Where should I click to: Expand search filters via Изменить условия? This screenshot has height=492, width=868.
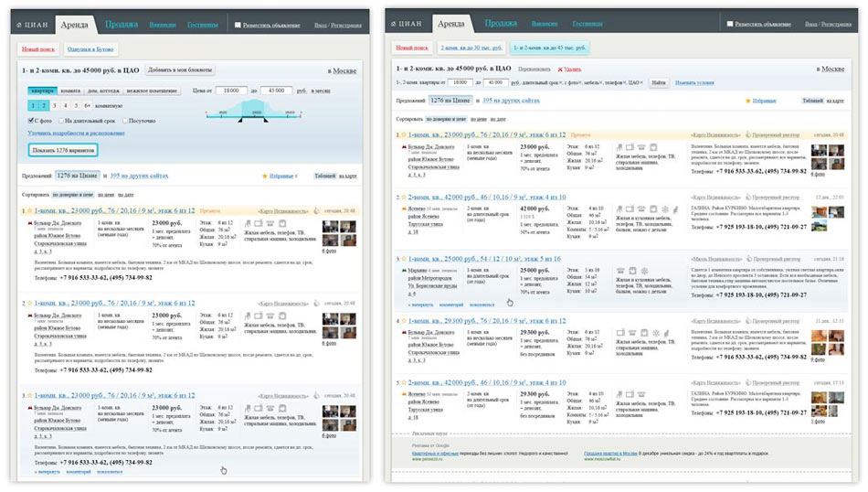pyautogui.click(x=694, y=83)
